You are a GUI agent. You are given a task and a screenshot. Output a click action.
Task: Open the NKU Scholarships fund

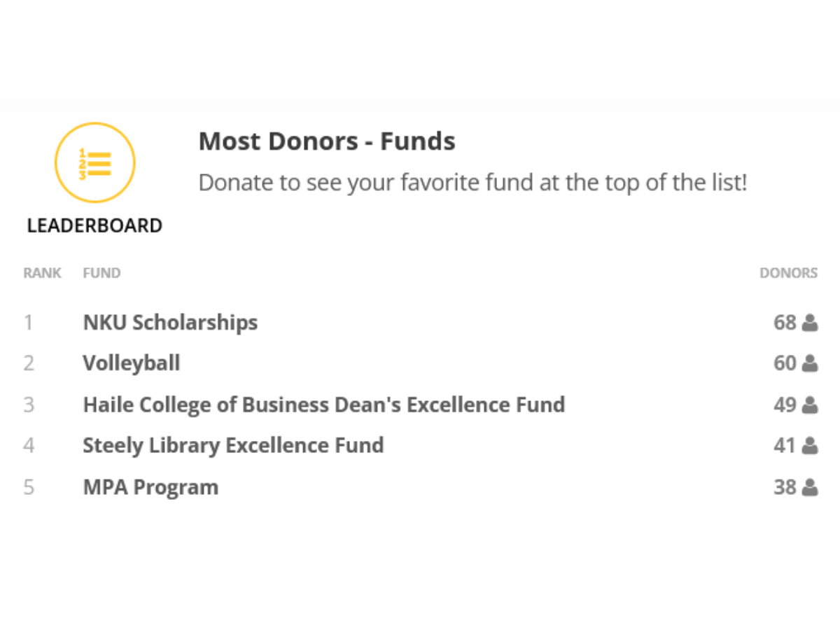tap(170, 323)
